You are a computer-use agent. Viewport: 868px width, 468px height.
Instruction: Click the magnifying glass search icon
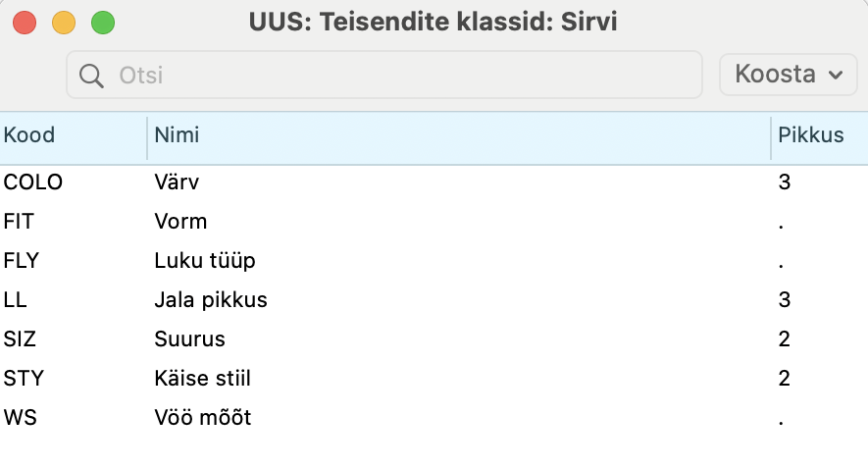tap(91, 76)
